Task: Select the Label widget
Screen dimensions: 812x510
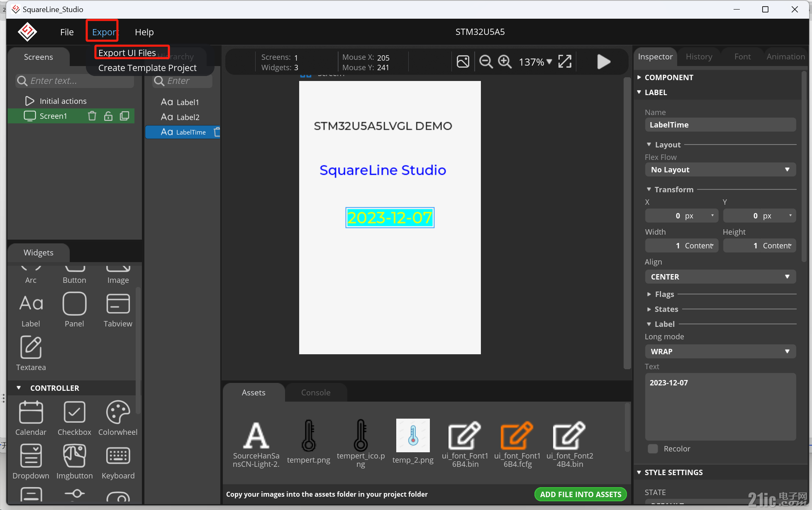Action: tap(31, 310)
